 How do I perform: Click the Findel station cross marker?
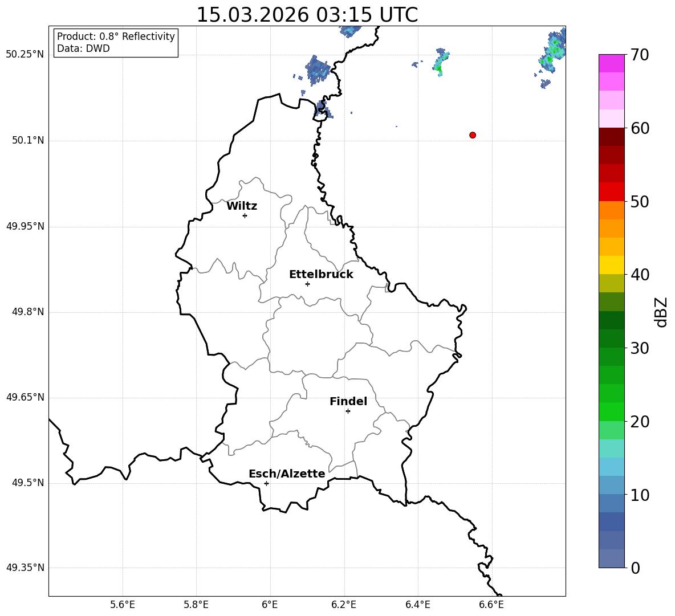point(348,411)
